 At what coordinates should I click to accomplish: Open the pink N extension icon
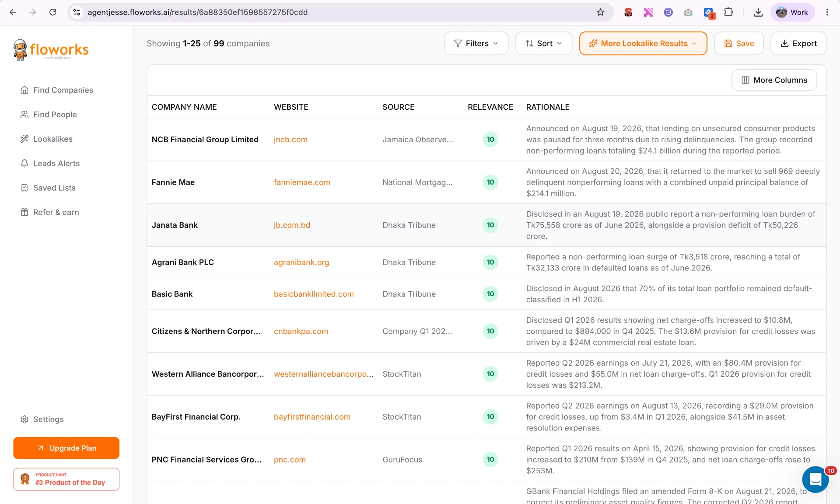648,12
